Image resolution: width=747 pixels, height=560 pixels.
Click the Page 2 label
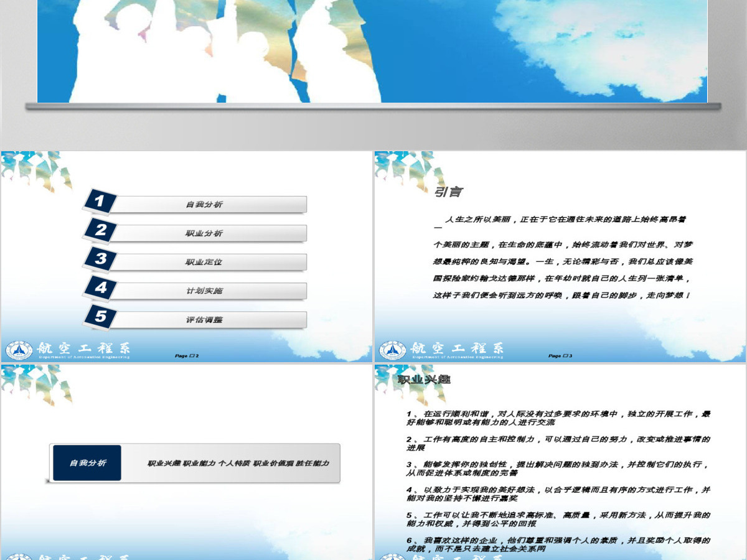[187, 356]
